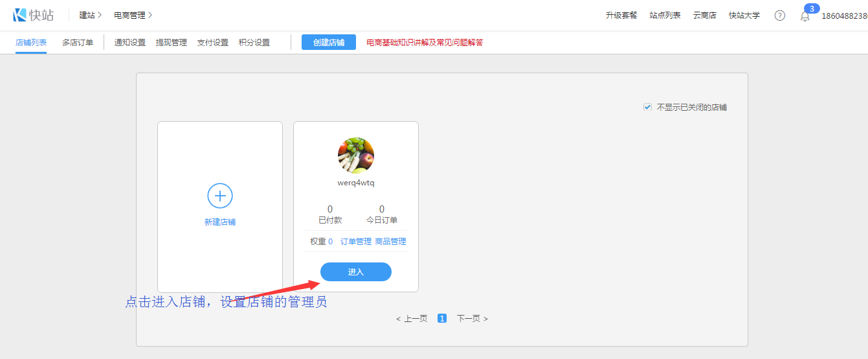Switch to the 店铺列表 tab

tap(31, 43)
